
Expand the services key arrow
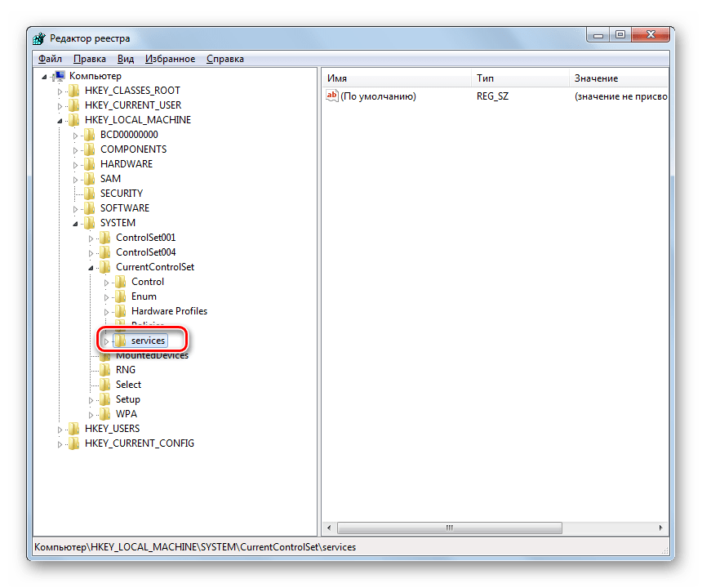106,341
